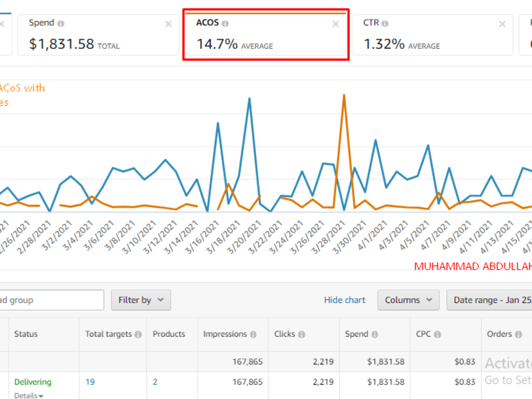Open the 19 total targets link

point(90,382)
